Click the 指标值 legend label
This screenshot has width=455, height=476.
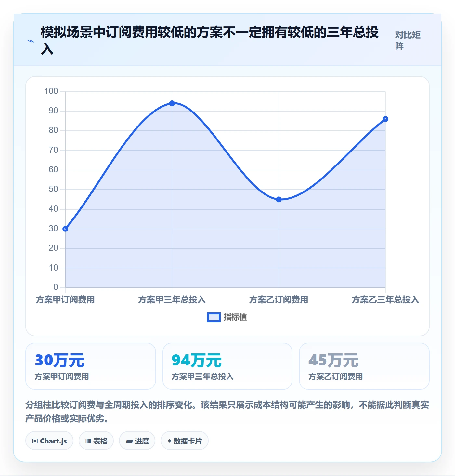(x=235, y=317)
